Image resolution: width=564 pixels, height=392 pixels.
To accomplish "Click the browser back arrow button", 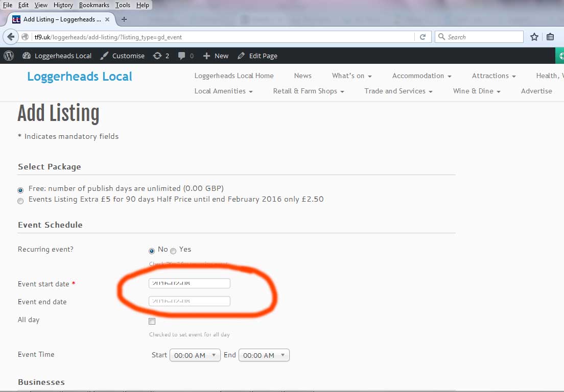I will [x=11, y=37].
